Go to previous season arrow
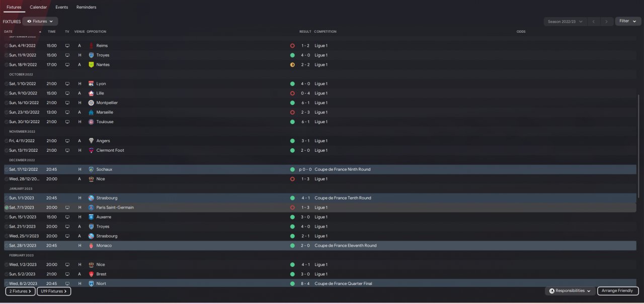This screenshot has width=644, height=304. (594, 22)
